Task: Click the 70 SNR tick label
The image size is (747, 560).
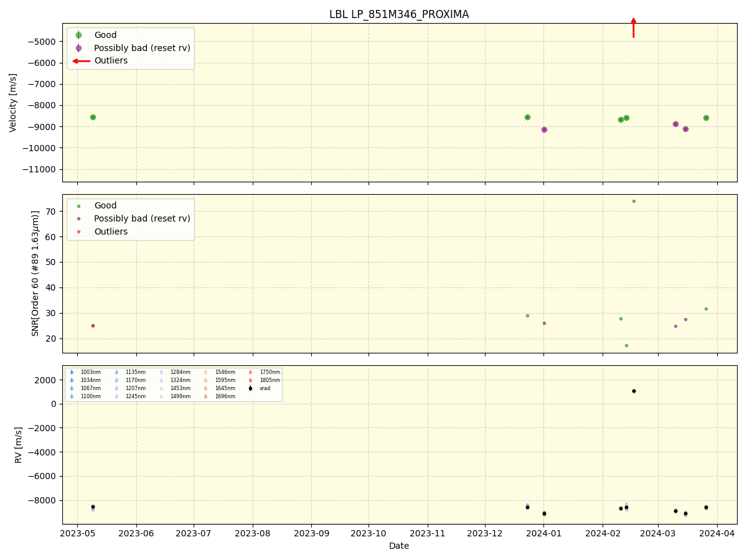Action: [x=52, y=212]
